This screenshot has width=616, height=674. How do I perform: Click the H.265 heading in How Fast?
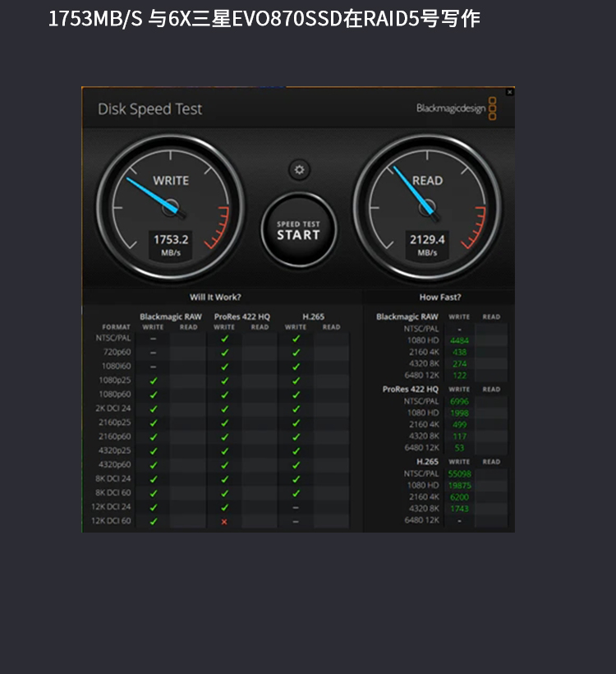[427, 462]
